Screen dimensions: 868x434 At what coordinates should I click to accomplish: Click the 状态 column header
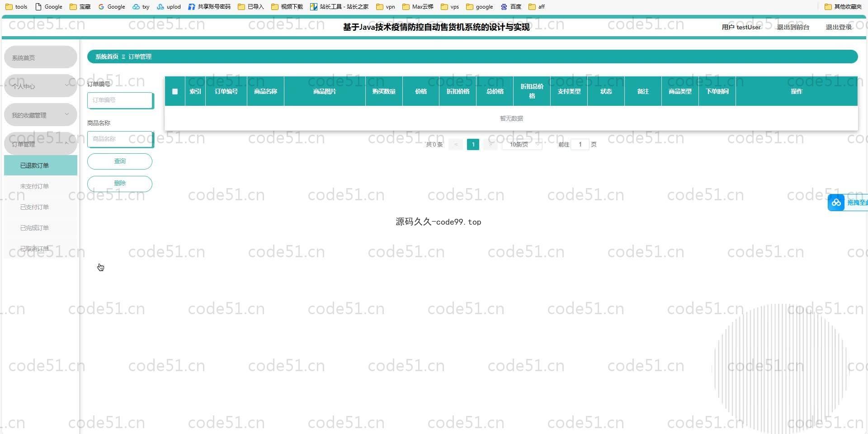coord(606,91)
